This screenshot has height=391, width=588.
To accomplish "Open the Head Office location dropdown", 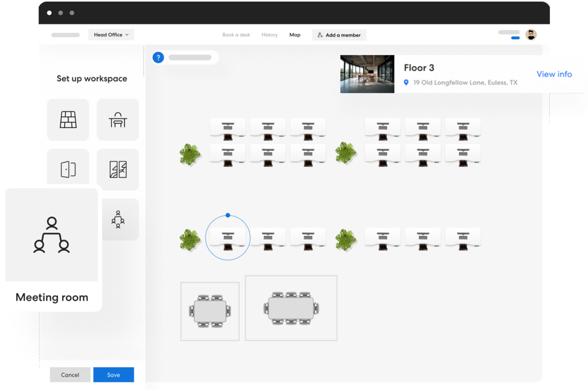I will click(111, 34).
